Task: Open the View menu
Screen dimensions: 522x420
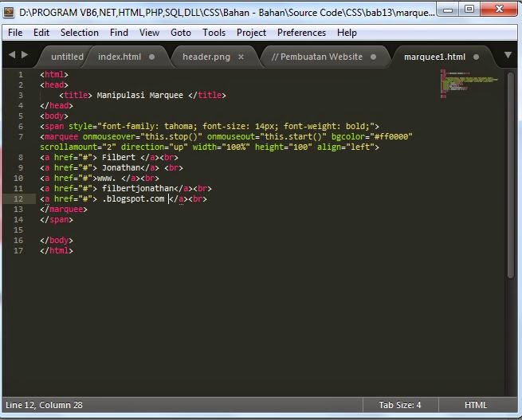Action: click(149, 33)
